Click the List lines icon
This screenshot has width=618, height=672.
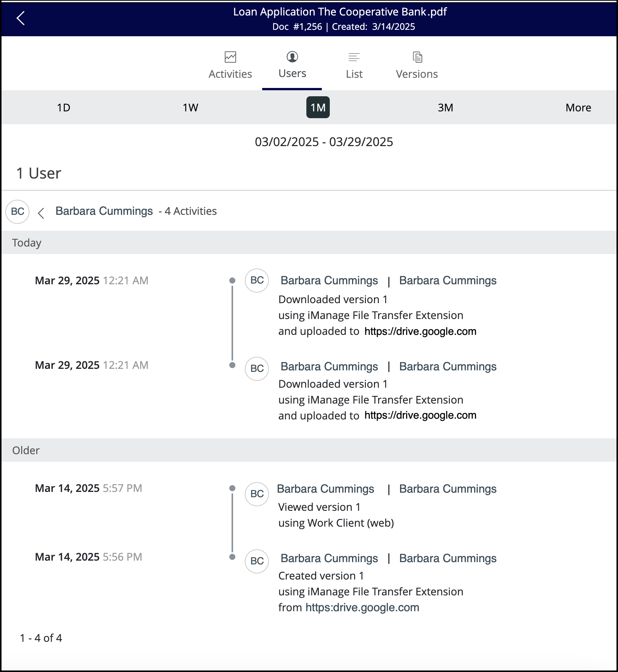coord(354,57)
